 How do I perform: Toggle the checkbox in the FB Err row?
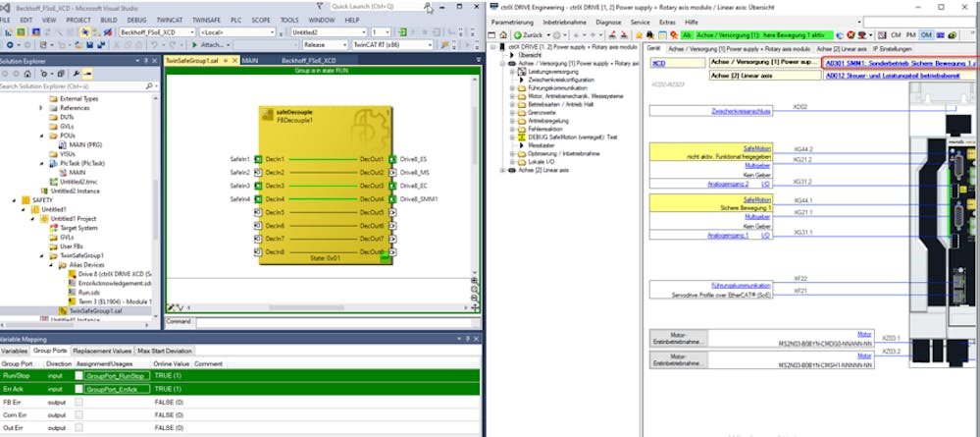coord(78,402)
